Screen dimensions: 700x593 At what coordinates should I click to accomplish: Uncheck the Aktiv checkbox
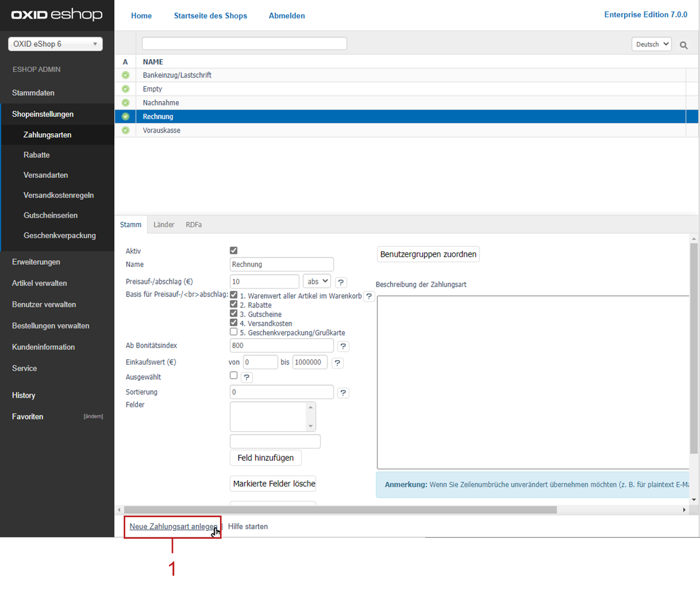tap(234, 251)
